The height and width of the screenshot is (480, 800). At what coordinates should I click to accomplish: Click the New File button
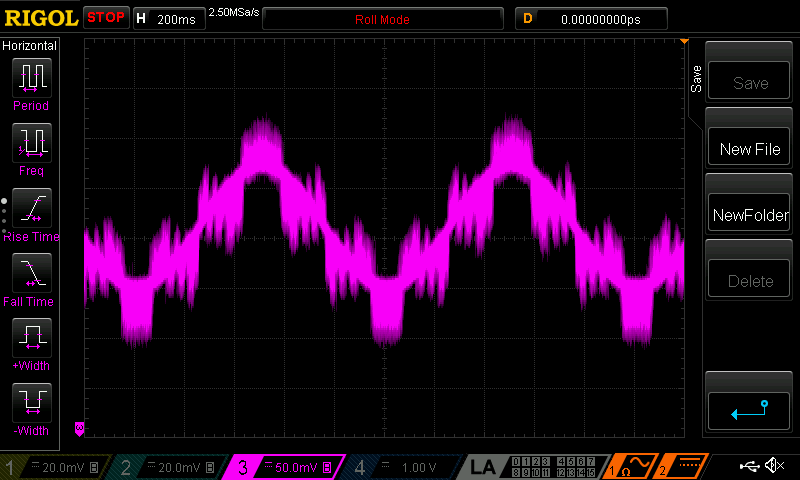click(x=749, y=147)
